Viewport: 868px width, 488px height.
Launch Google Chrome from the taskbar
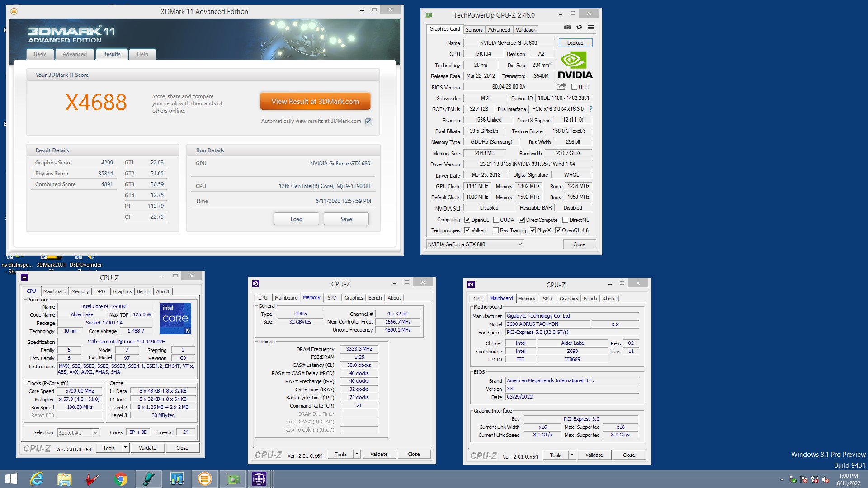coord(120,479)
